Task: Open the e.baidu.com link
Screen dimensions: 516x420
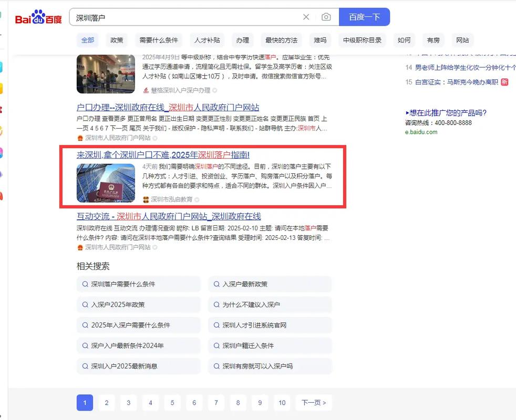Action: (x=421, y=132)
